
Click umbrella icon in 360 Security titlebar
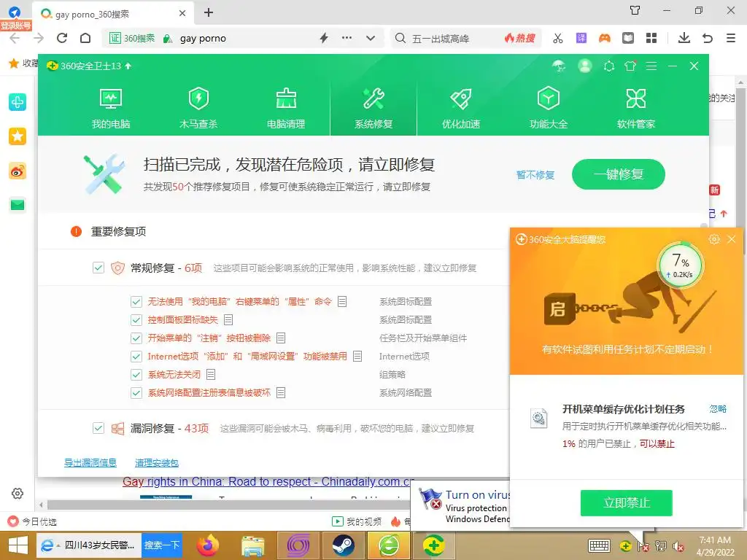559,66
